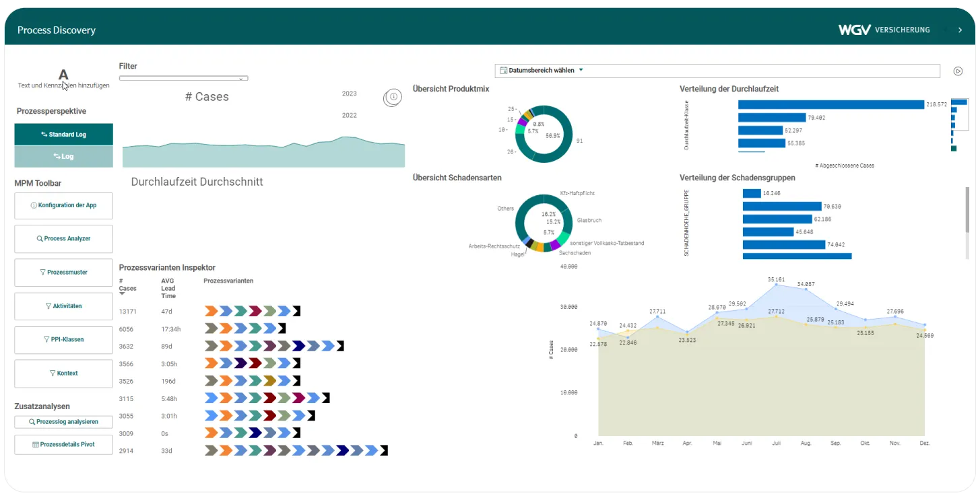
Task: Click the circular play icon next to the date range field
Action: 958,71
